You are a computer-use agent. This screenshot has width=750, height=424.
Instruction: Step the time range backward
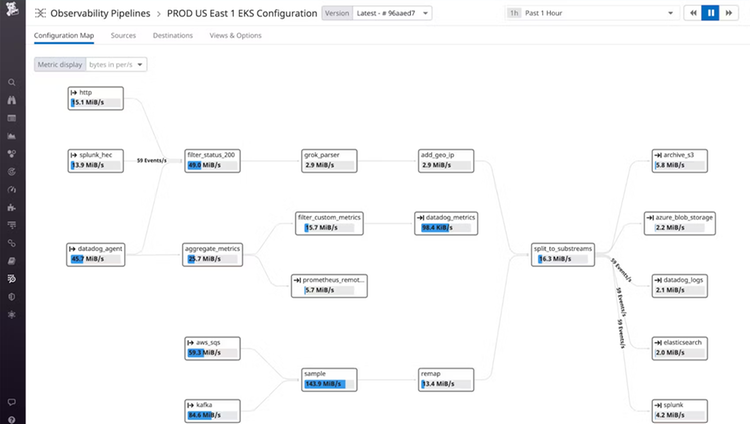693,13
